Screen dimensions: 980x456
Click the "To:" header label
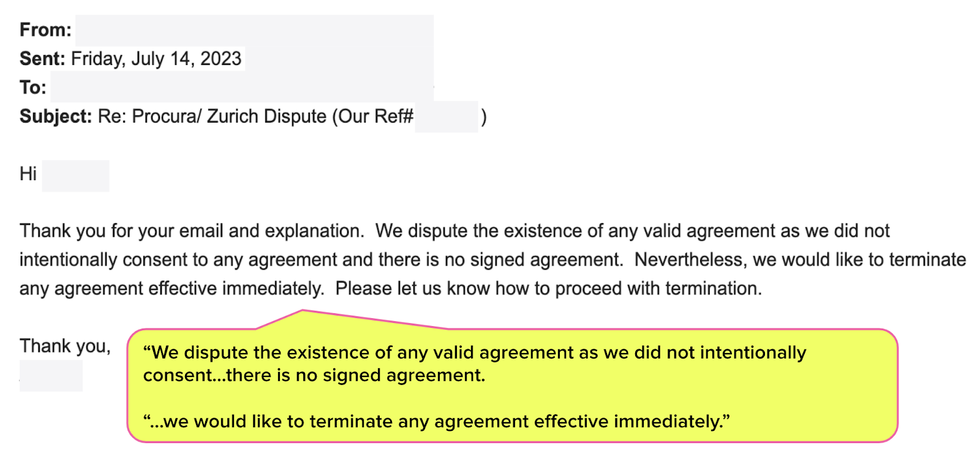coord(33,88)
